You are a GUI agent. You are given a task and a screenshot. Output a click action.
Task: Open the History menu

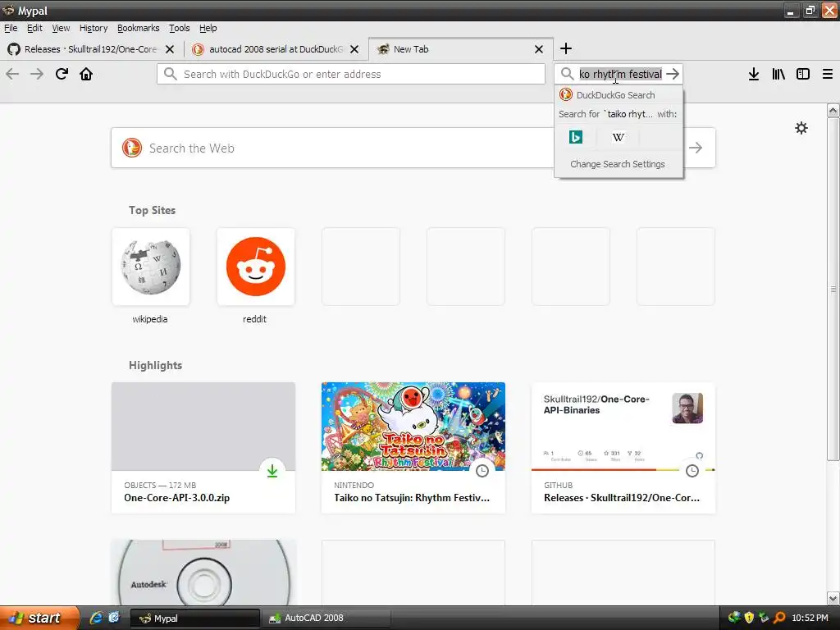tap(94, 28)
